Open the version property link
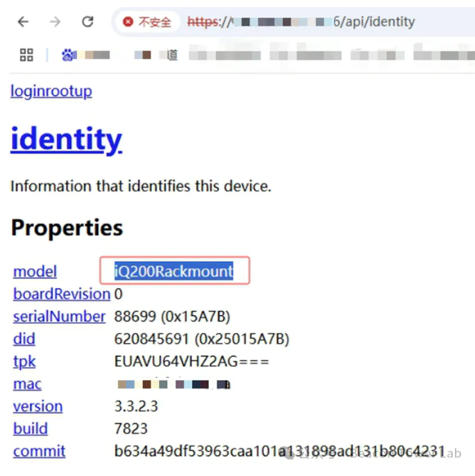The height and width of the screenshot is (476, 475). click(x=38, y=406)
